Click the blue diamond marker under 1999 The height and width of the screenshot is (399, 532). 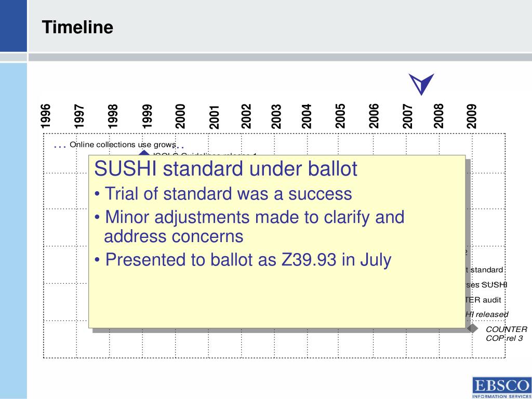144,153
